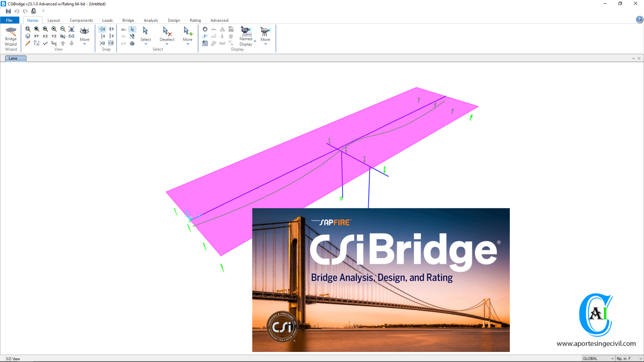
Task: Switch to Advanced ribbon tab
Action: (x=219, y=20)
